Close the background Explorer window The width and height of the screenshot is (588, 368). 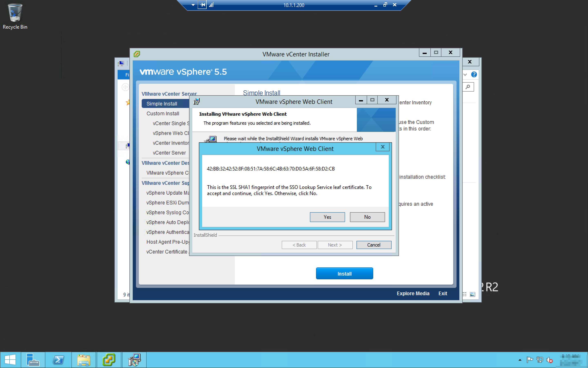tap(470, 62)
